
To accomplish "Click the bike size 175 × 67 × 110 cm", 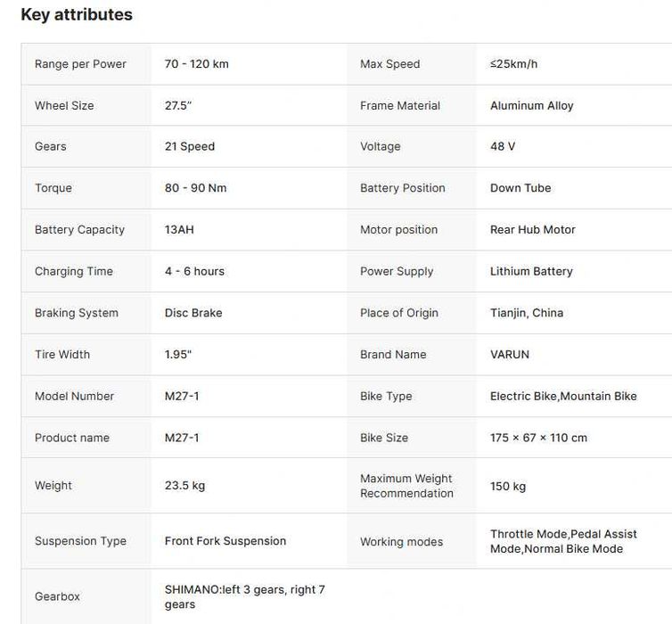I will [x=538, y=438].
